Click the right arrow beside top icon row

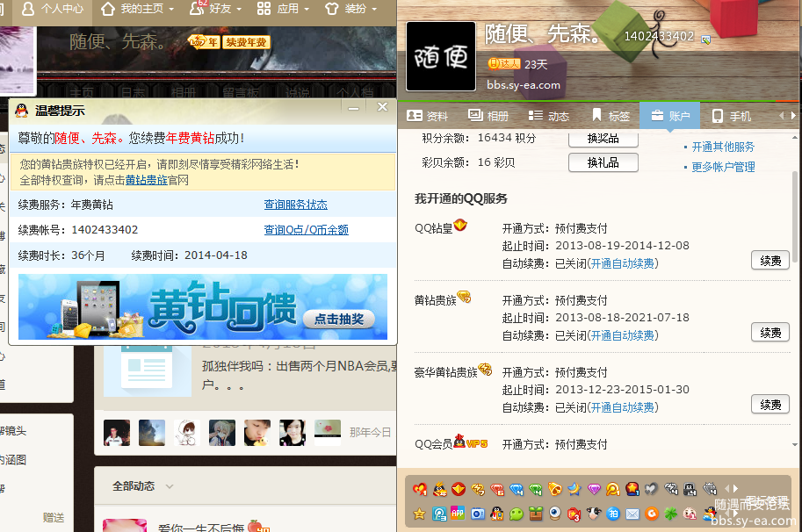(x=736, y=489)
